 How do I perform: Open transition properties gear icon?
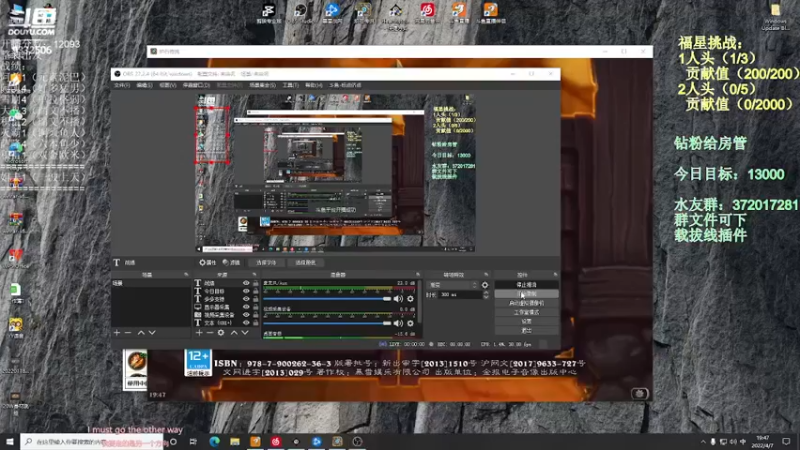click(485, 285)
